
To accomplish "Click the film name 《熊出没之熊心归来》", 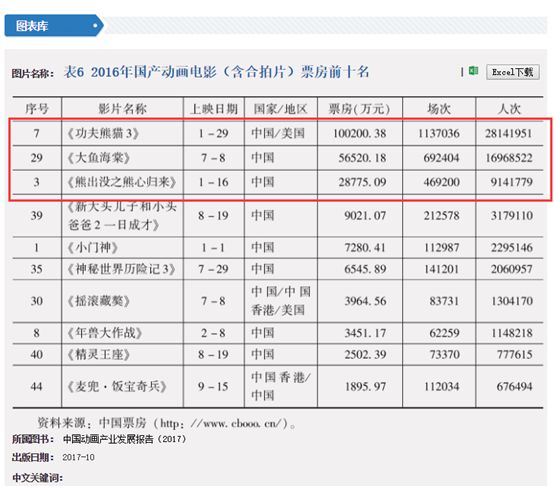I will click(122, 182).
